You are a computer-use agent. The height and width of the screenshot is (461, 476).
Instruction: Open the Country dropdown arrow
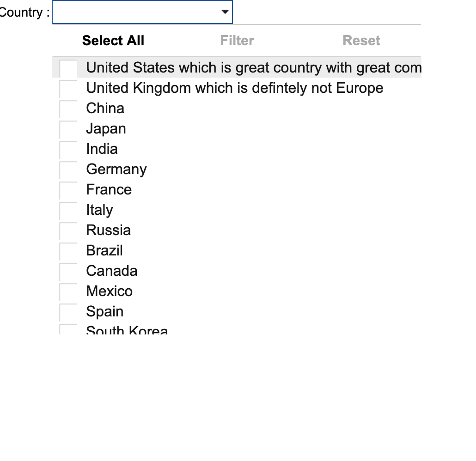click(225, 12)
